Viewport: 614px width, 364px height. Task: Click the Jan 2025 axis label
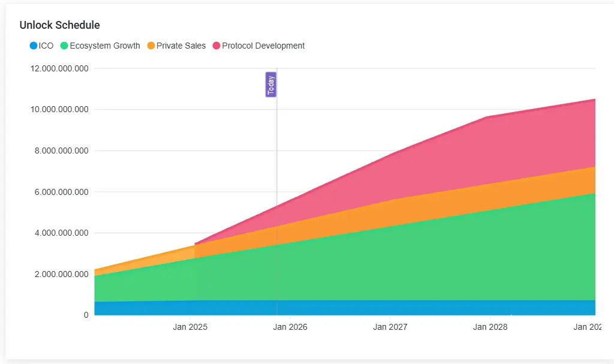point(190,327)
